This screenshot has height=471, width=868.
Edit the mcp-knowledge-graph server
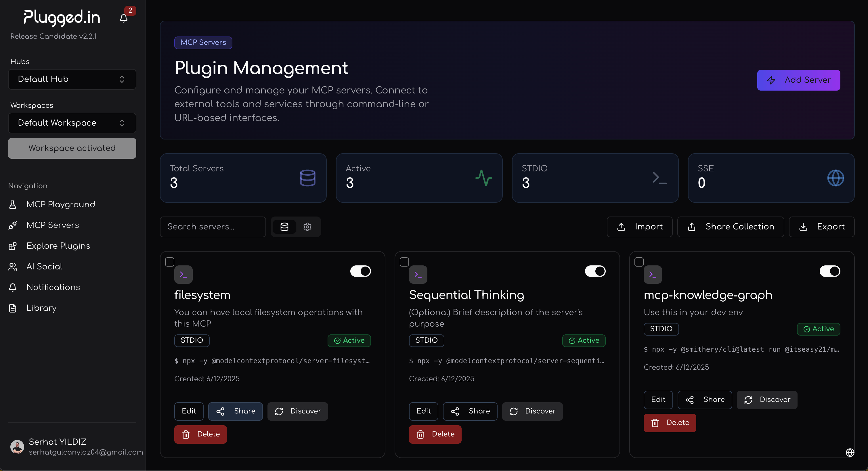click(658, 400)
